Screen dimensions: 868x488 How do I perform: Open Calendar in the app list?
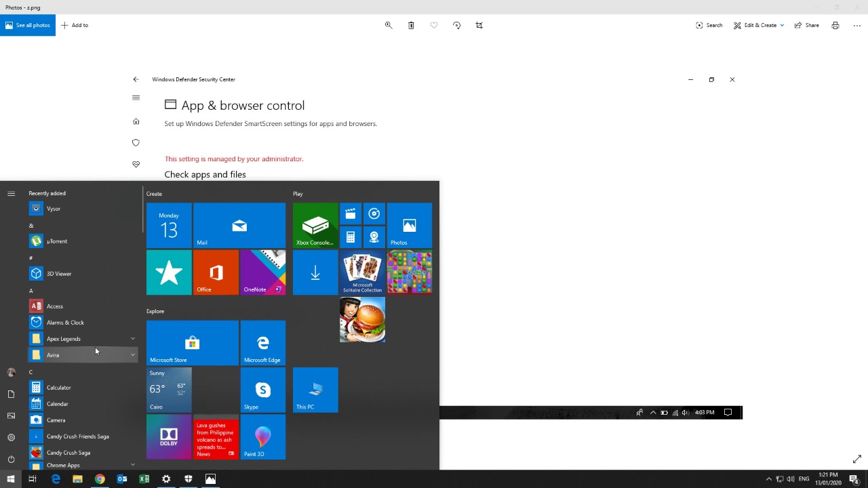[x=82, y=404]
